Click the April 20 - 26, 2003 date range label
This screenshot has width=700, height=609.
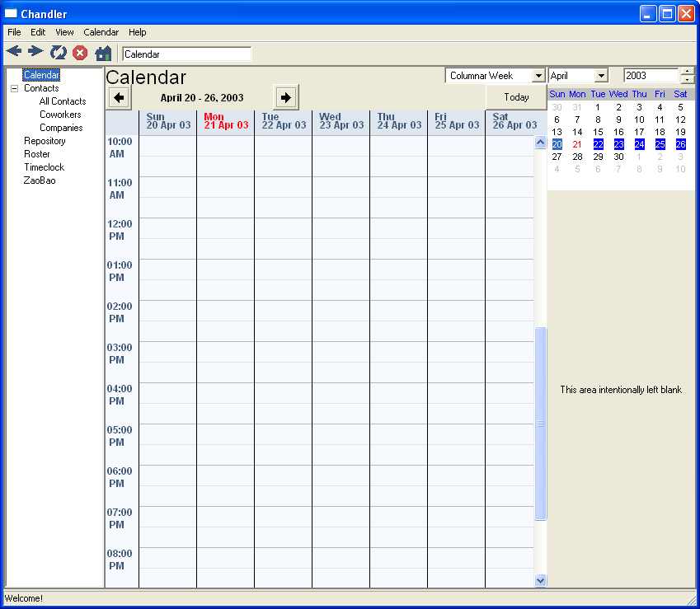click(202, 98)
